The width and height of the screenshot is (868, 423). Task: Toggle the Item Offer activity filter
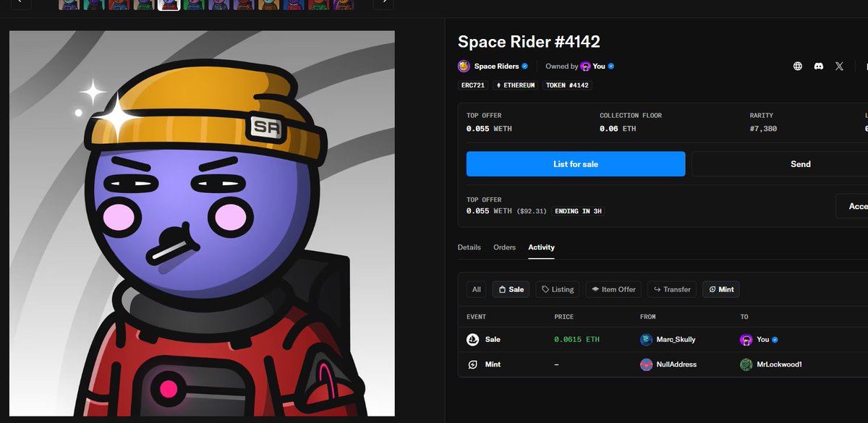coord(613,289)
